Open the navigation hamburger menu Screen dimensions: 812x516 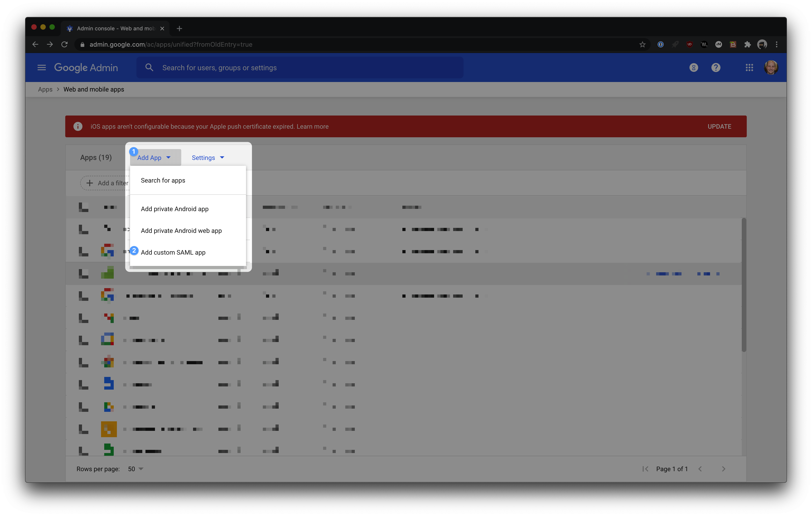[41, 68]
